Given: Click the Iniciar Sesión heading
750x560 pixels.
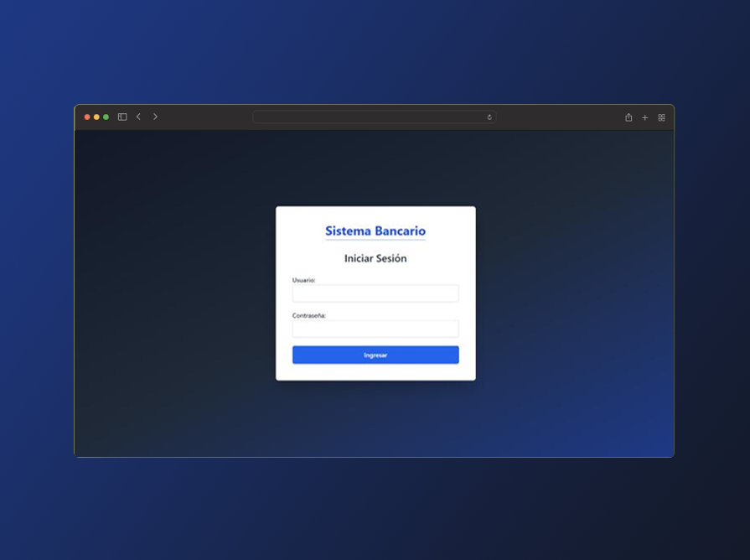Looking at the screenshot, I should coord(375,258).
